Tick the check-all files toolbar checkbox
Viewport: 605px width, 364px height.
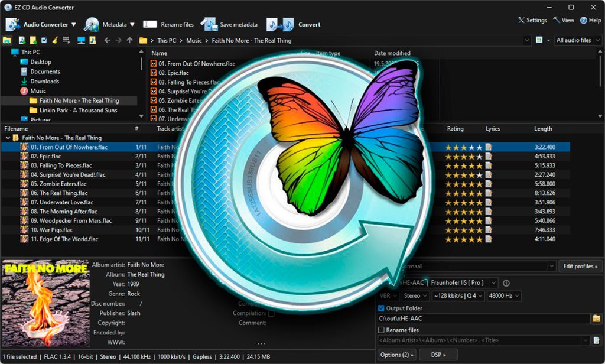(44, 40)
